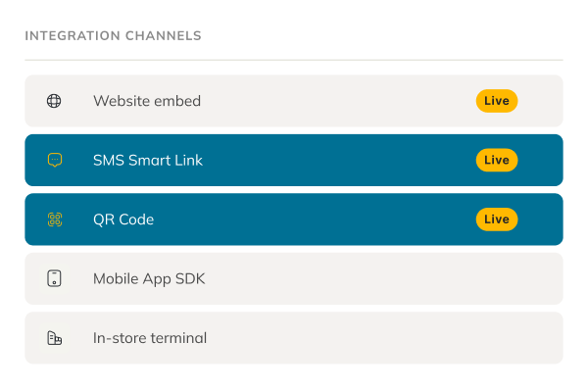Viewport: 588px width, 390px height.
Task: Select the Website embed label
Action: click(x=147, y=101)
